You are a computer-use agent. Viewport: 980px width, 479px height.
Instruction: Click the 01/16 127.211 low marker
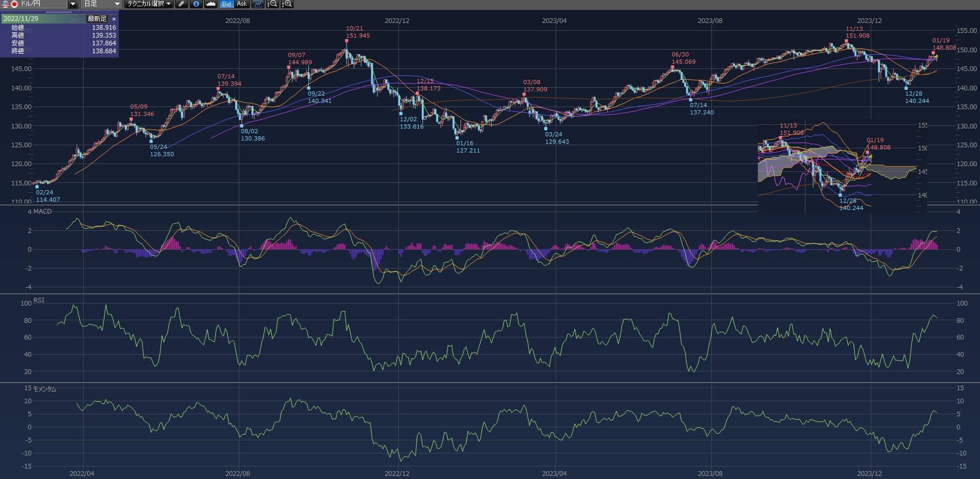(x=457, y=138)
